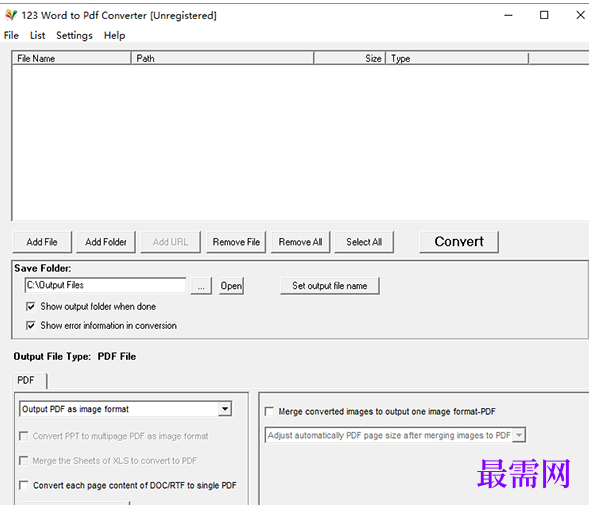This screenshot has height=505, width=589.
Task: Sort list by Size column header
Action: tap(350, 58)
